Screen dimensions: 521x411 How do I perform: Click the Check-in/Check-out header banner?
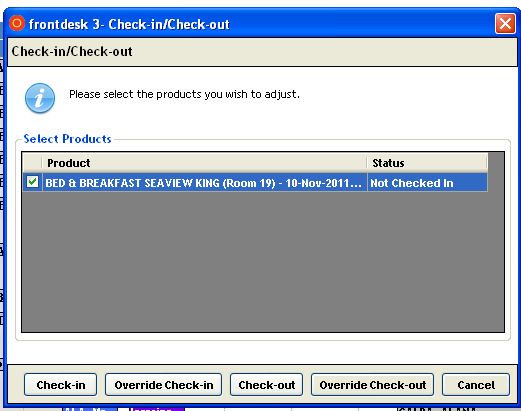click(262, 52)
